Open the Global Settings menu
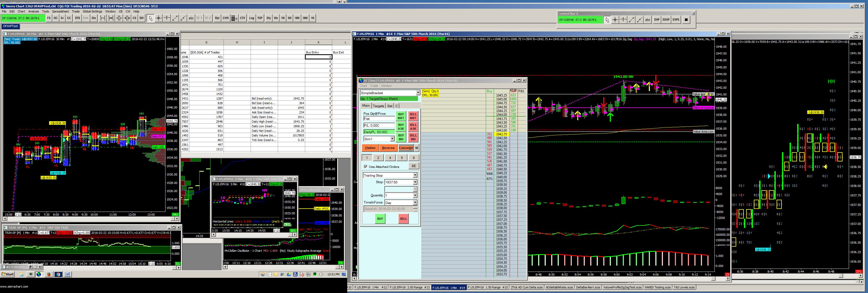The height and width of the screenshot is (293, 868). click(92, 11)
